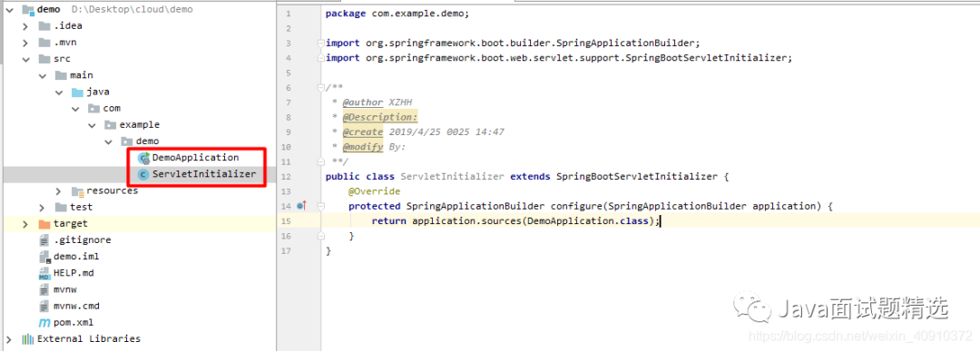The width and height of the screenshot is (980, 351).
Task: Click the blue java source folder icon
Action: (x=77, y=93)
